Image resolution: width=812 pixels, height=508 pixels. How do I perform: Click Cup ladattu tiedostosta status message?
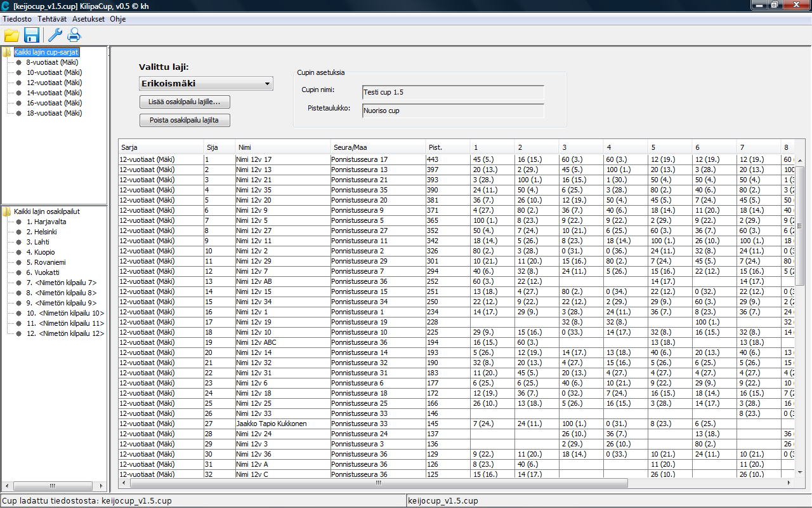tap(87, 501)
